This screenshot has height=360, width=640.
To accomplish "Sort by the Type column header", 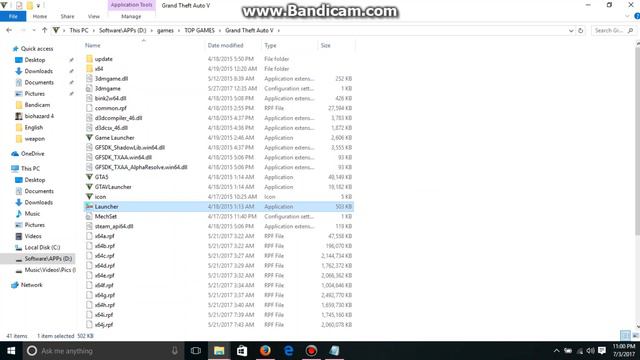I will point(270,45).
